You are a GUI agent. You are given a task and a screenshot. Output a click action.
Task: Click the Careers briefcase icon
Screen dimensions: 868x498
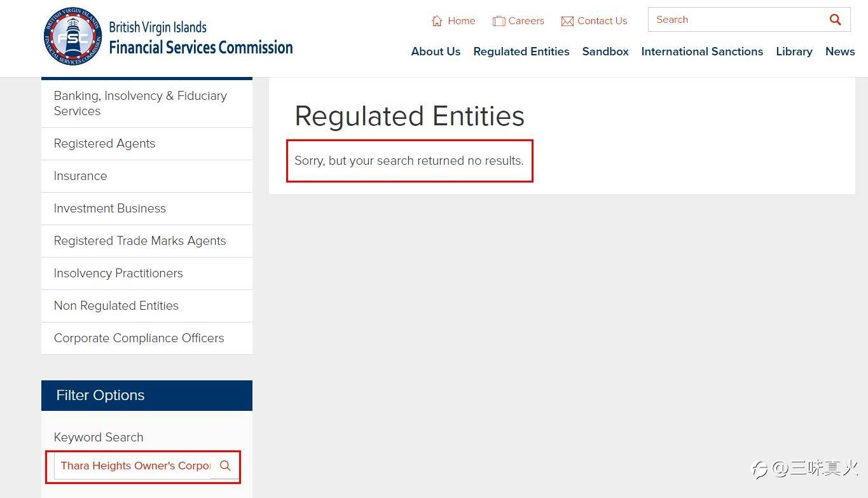tap(499, 21)
